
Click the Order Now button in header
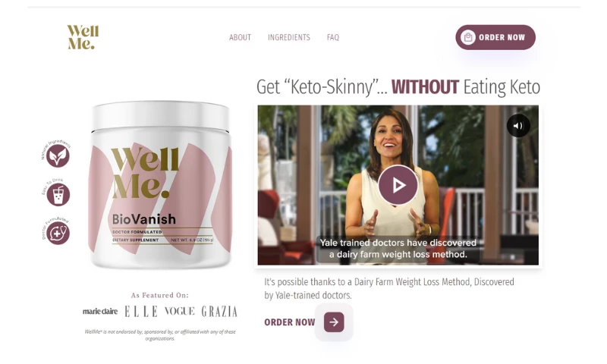click(x=495, y=37)
